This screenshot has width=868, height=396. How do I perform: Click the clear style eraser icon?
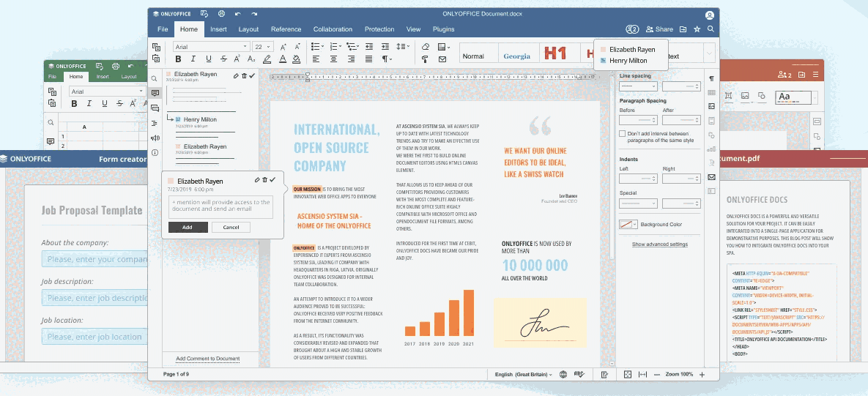click(426, 46)
